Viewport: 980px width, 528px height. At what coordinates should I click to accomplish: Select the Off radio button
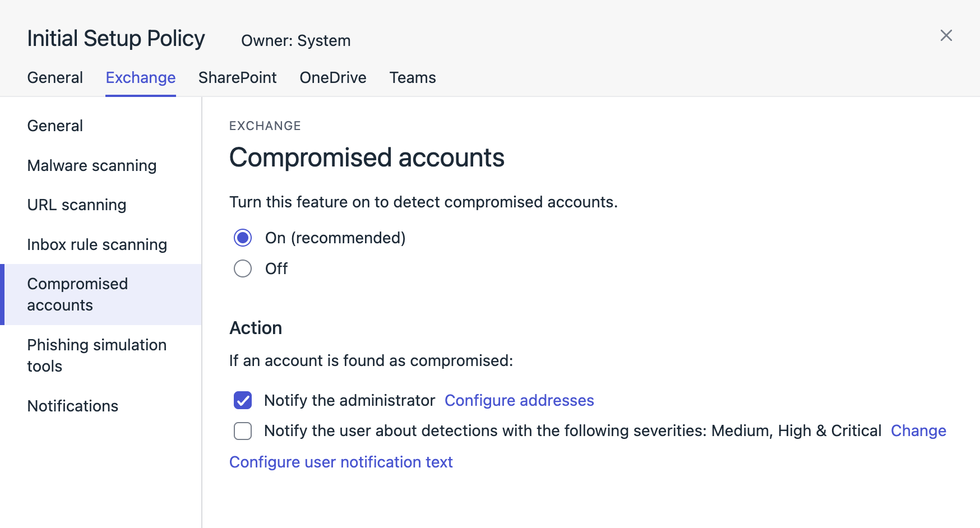coord(243,268)
